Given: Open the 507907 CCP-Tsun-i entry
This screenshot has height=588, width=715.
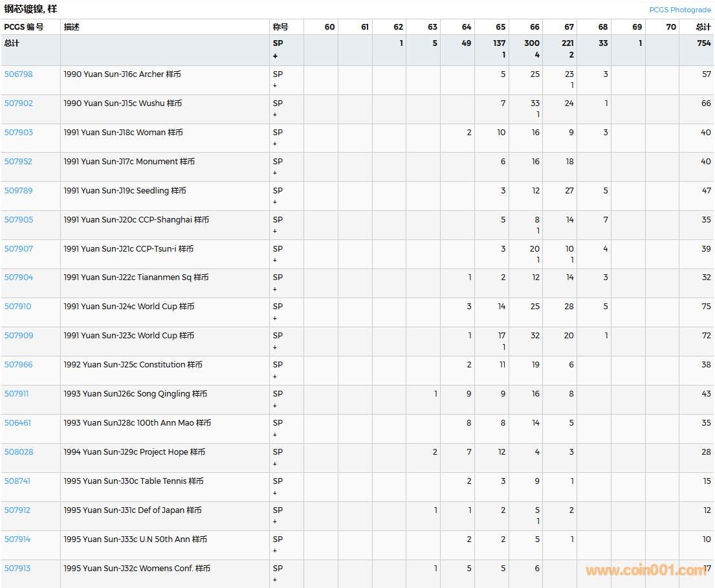Looking at the screenshot, I should point(18,249).
